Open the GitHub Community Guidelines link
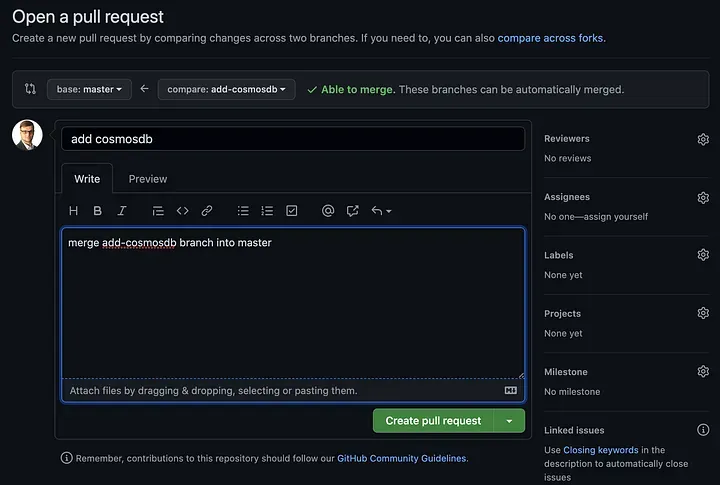 (401, 458)
